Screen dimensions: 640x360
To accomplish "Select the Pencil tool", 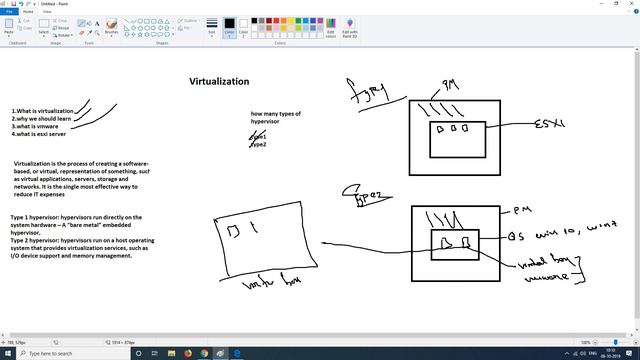I will pyautogui.click(x=81, y=23).
